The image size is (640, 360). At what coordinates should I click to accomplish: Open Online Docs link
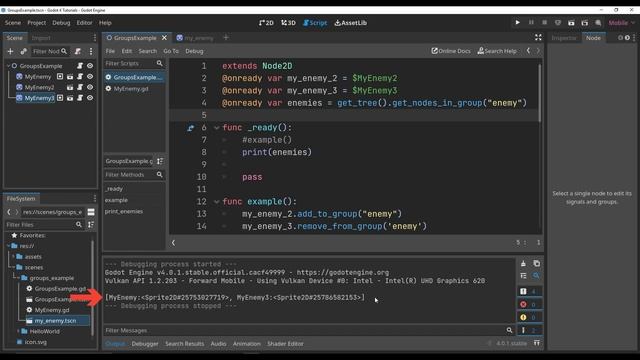coord(451,51)
